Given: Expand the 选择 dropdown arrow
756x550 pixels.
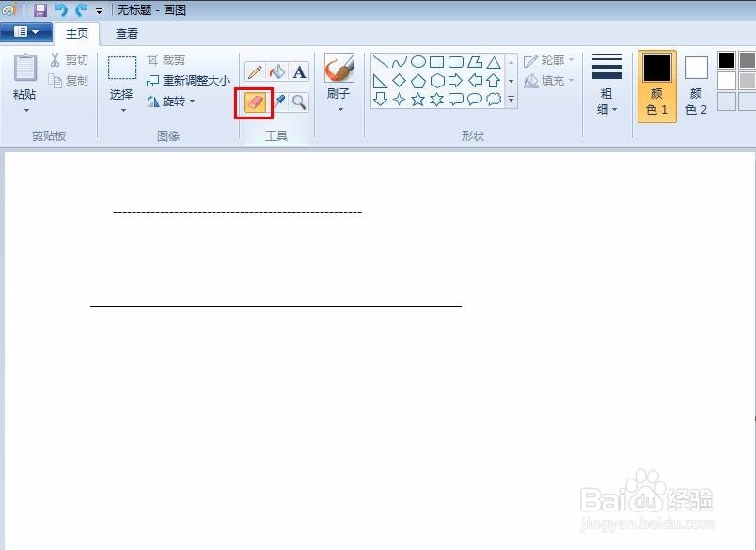Looking at the screenshot, I should (x=123, y=110).
